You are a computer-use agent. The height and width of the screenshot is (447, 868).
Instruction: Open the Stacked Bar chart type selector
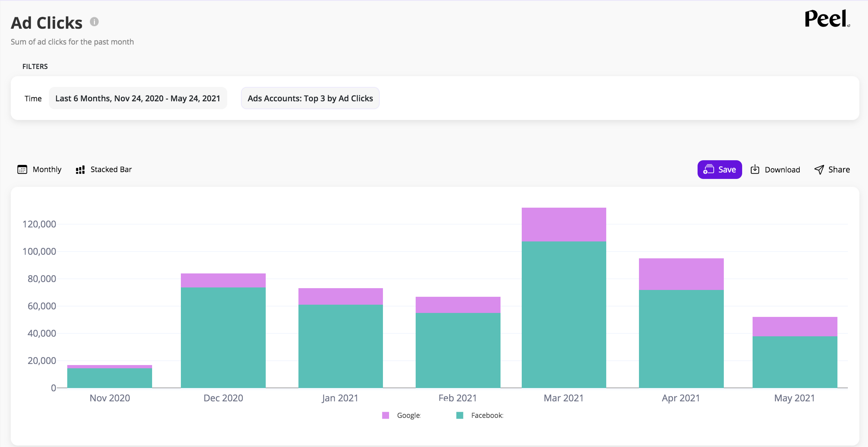[111, 170]
